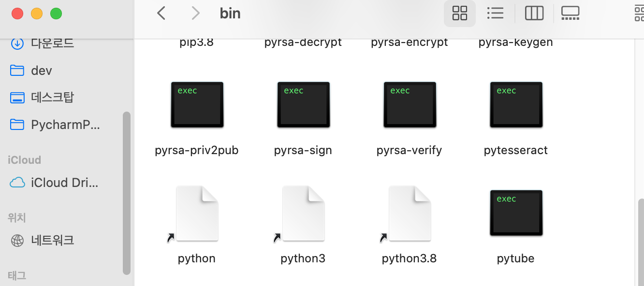Click the iCloud Drive cloud icon
This screenshot has height=286, width=644.
[17, 183]
